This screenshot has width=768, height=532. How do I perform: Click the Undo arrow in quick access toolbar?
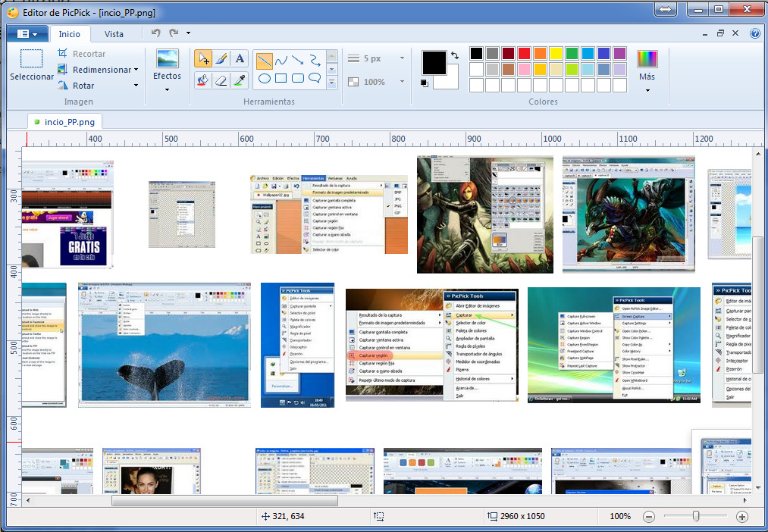156,33
